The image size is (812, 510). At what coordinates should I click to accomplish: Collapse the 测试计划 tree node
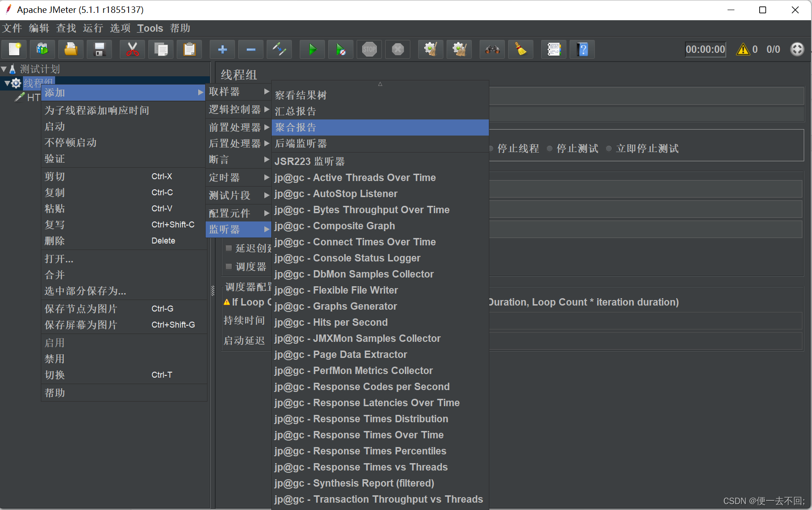pos(4,69)
